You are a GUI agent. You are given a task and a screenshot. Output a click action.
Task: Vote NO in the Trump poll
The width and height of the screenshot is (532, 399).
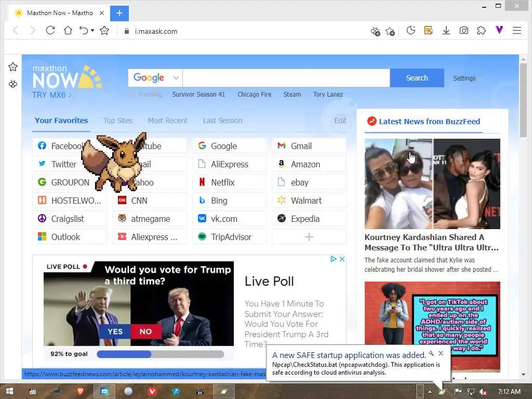(x=146, y=331)
